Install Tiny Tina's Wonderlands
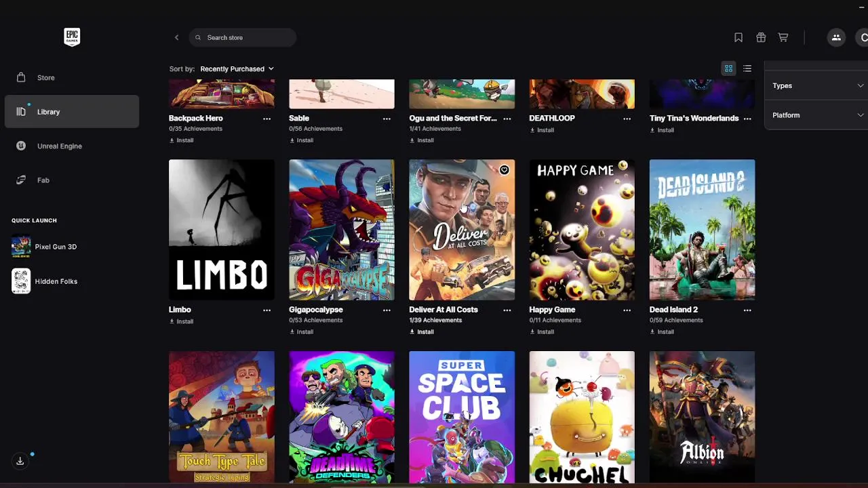Viewport: 868px width, 488px height. pyautogui.click(x=661, y=130)
